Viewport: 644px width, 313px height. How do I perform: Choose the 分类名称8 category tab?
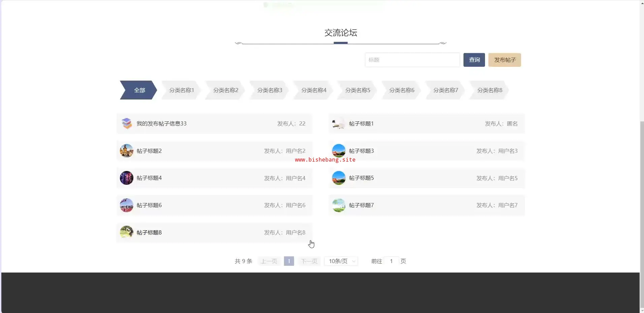(x=490, y=90)
